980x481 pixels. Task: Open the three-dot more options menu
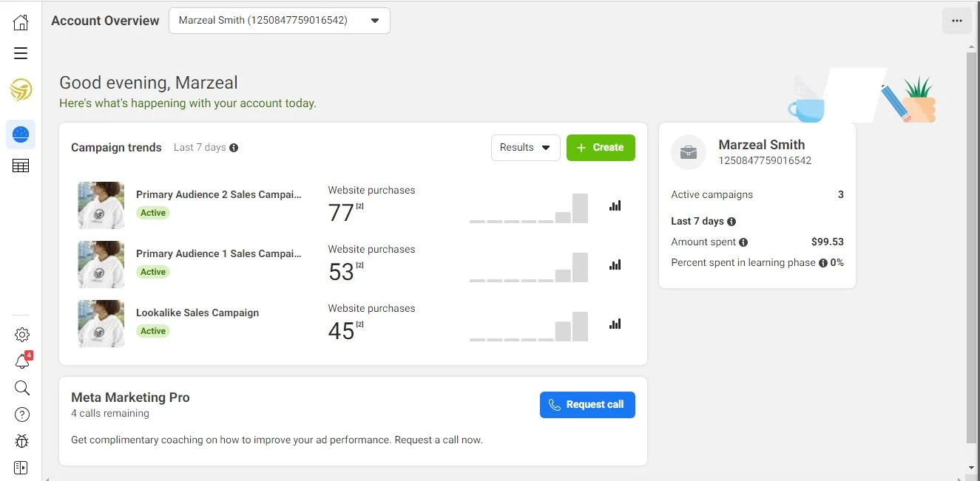(957, 21)
